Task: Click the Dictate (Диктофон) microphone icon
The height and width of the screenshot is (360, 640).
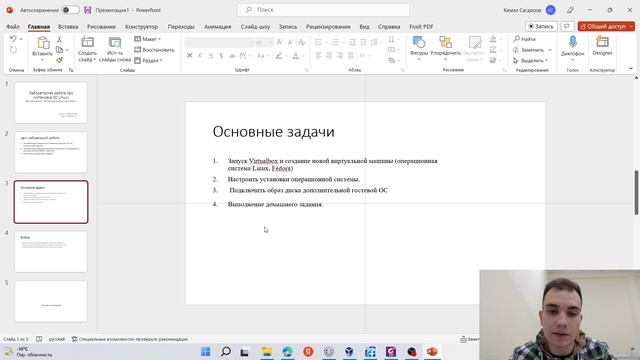Action: click(572, 42)
